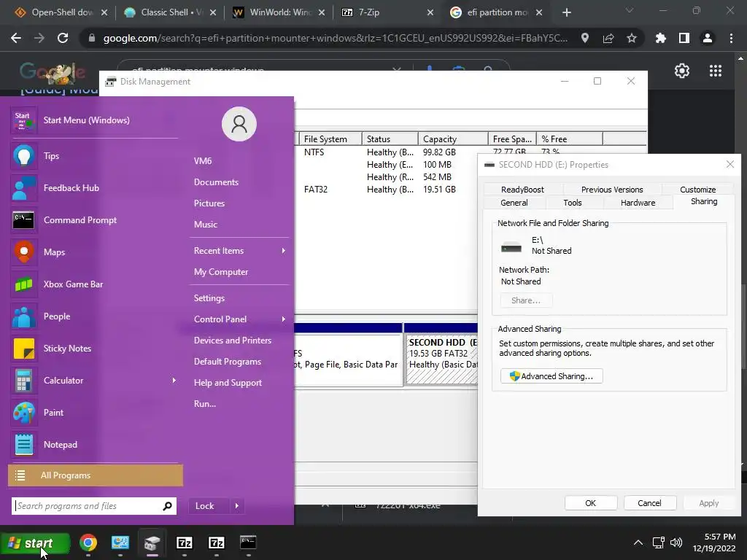The image size is (747, 560).
Task: Open Chrome from the taskbar
Action: coord(88,542)
